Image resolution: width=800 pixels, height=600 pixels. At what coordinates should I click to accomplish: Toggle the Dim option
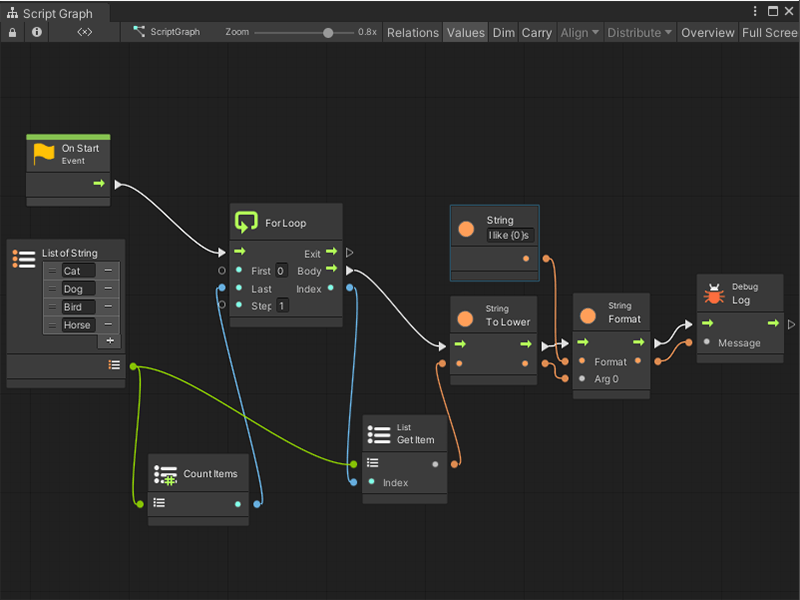click(504, 32)
